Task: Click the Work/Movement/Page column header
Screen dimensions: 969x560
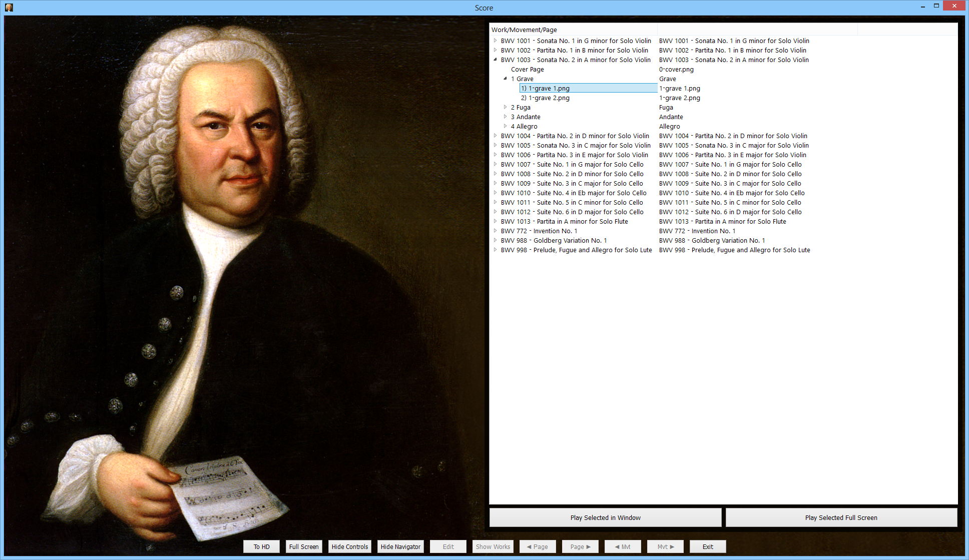Action: coord(574,30)
